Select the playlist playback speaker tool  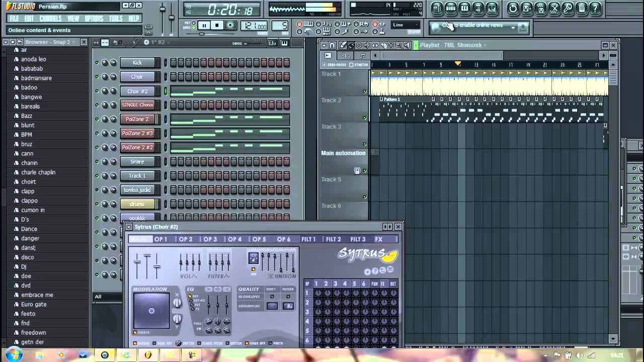(407, 45)
